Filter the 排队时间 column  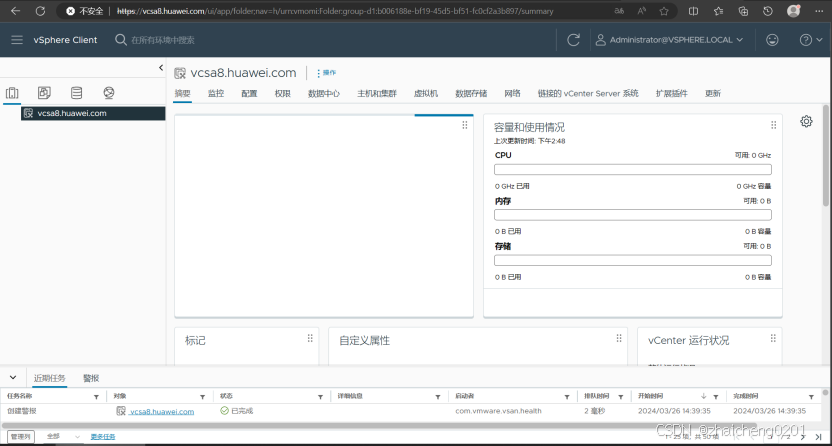[x=620, y=397]
